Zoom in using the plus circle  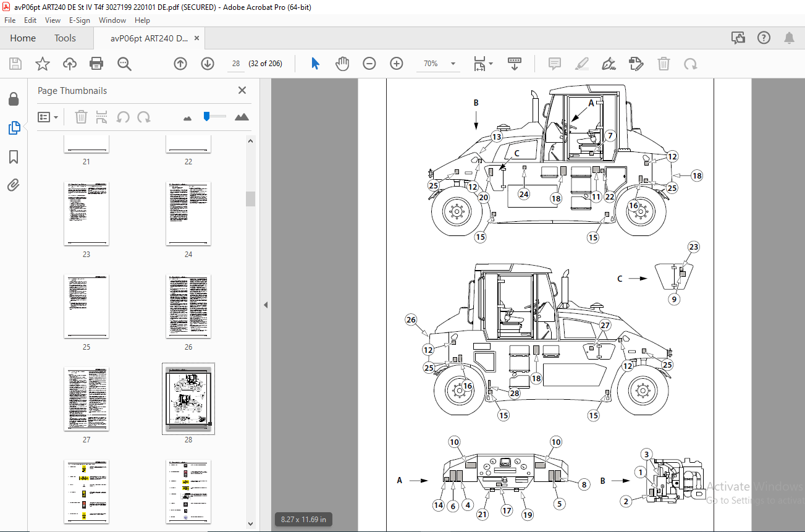coord(397,64)
